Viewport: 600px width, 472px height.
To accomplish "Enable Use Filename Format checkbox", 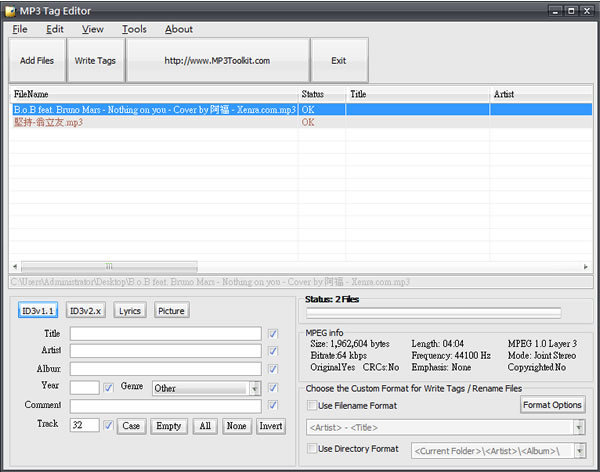I will [x=312, y=405].
